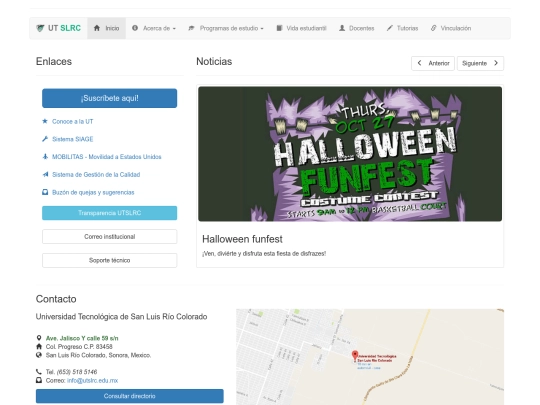Click the megaphone icon beside Sistema de Gestión
Screen dimensions: 540x405
[x=45, y=174]
